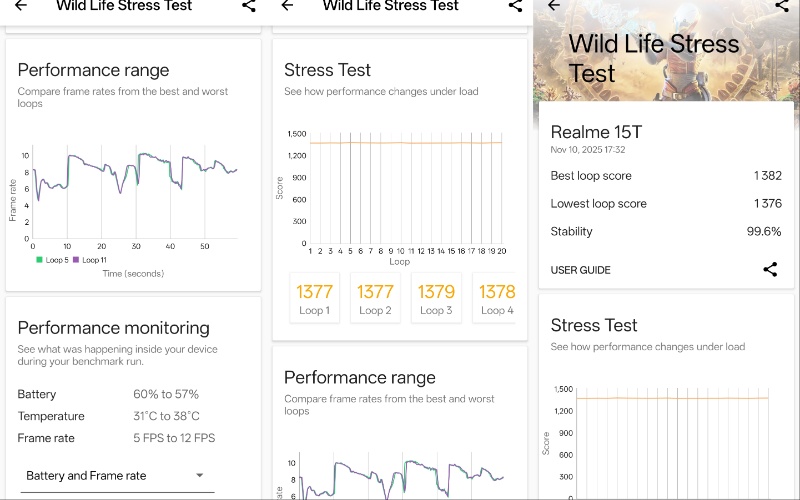Go back using the right panel's arrow
Image resolution: width=800 pixels, height=500 pixels.
[x=554, y=5]
